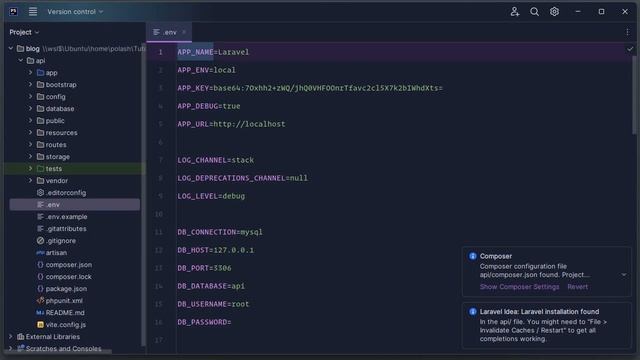Expand the Composer notification chevron

pos(624,275)
